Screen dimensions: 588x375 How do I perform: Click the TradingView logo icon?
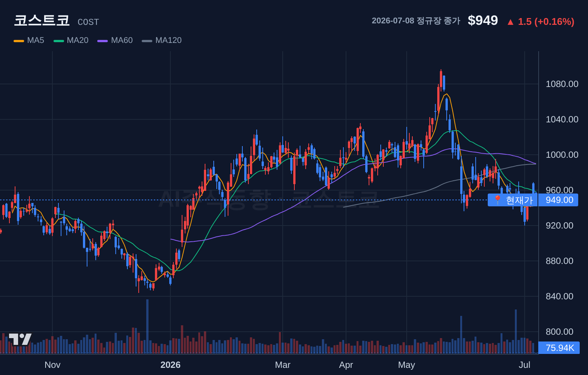click(x=20, y=339)
